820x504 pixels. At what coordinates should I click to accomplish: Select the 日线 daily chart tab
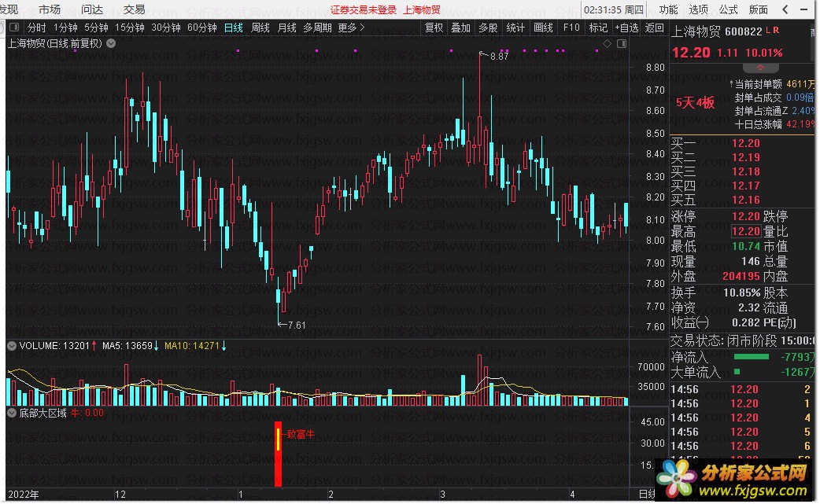pos(233,28)
